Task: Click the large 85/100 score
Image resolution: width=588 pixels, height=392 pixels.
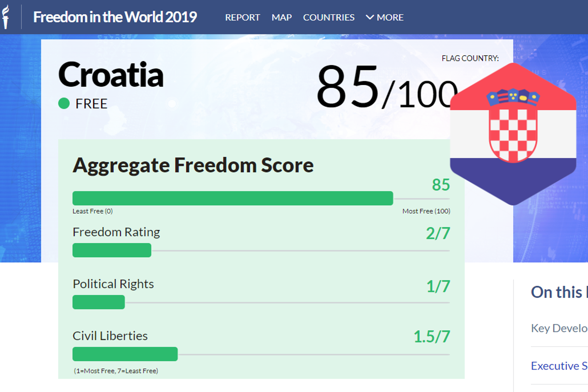Action: (386, 87)
